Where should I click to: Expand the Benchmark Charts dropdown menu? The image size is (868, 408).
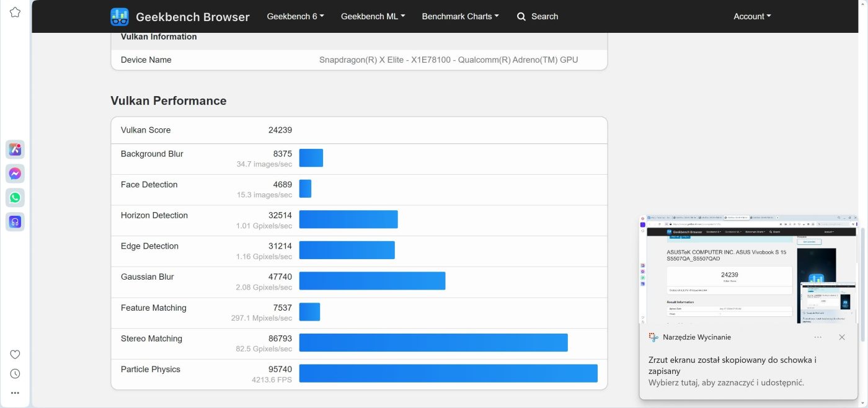pos(461,17)
